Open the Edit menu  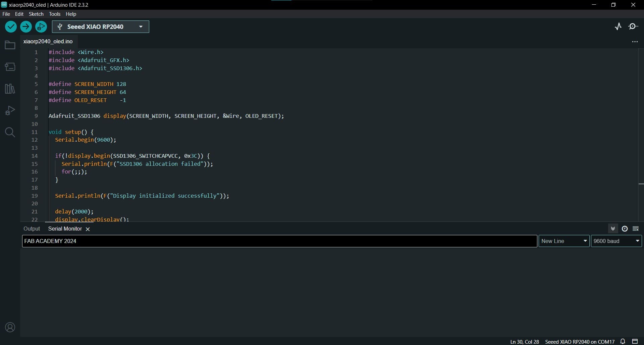pos(19,14)
